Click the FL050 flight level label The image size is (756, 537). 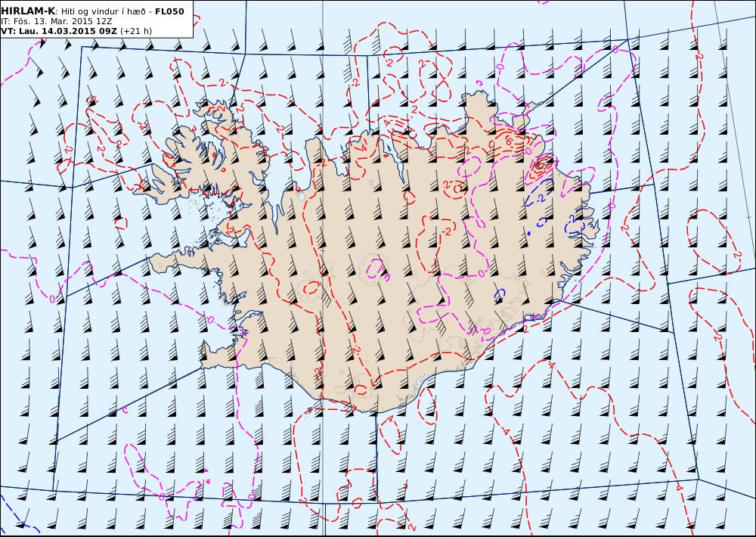169,11
